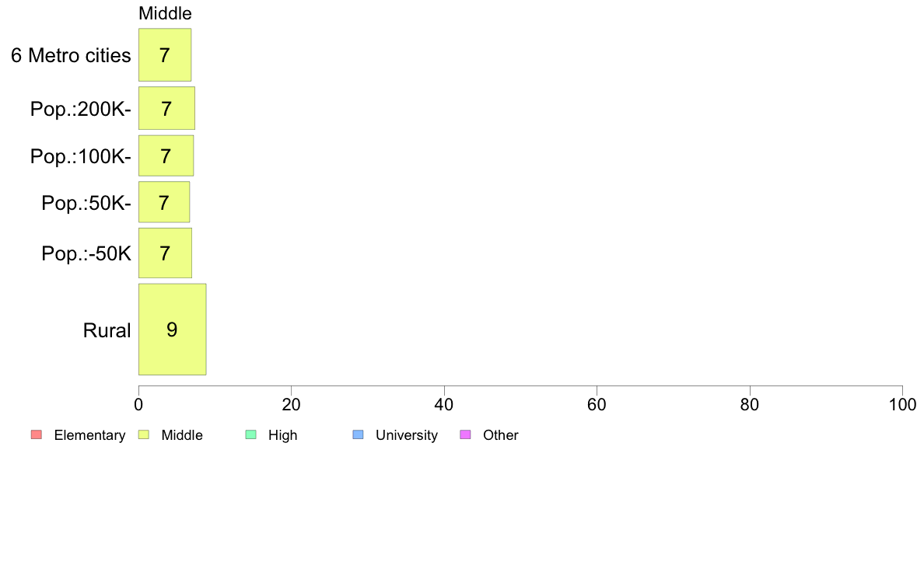Click the Middle column header label

(x=165, y=13)
